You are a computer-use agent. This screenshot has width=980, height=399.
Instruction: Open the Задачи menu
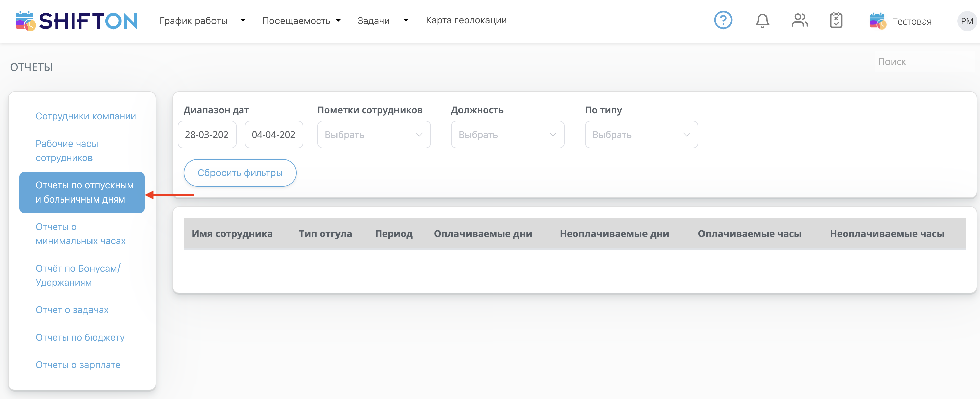pyautogui.click(x=373, y=20)
